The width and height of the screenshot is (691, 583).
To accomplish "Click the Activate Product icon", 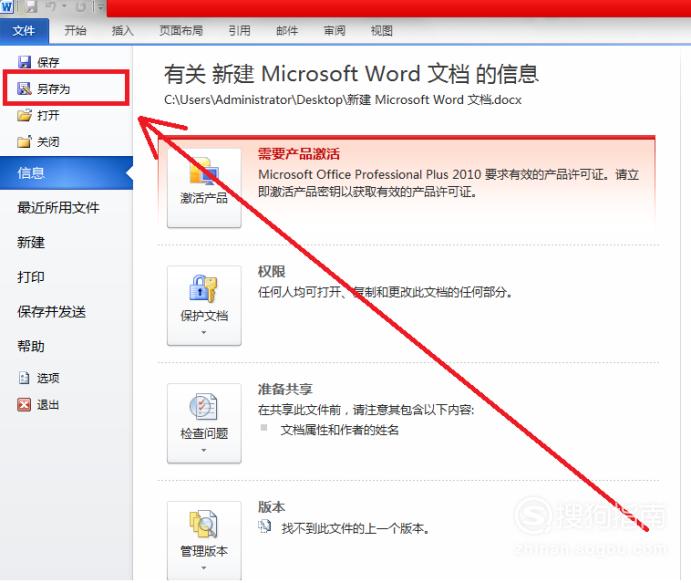I will click(x=204, y=172).
